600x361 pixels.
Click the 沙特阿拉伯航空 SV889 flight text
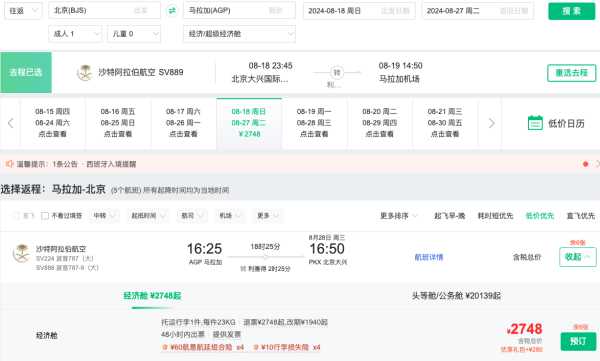pyautogui.click(x=141, y=72)
